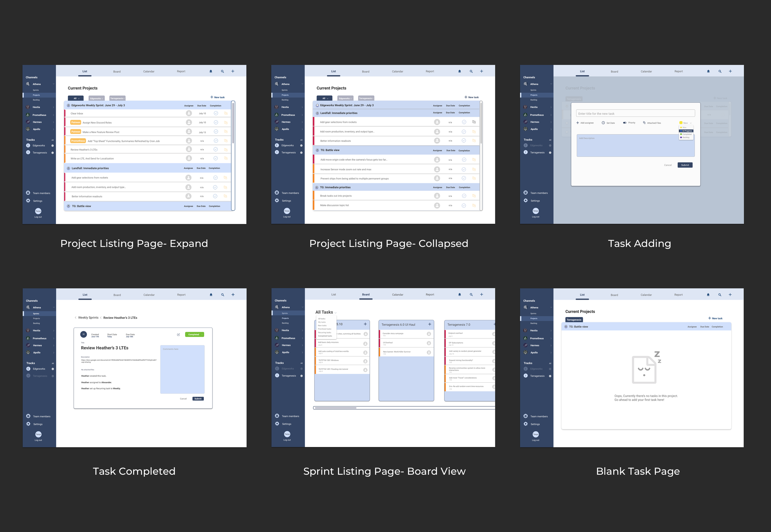The width and height of the screenshot is (771, 532).
Task: Switch to Report tab in Board View screen
Action: pyautogui.click(x=430, y=294)
